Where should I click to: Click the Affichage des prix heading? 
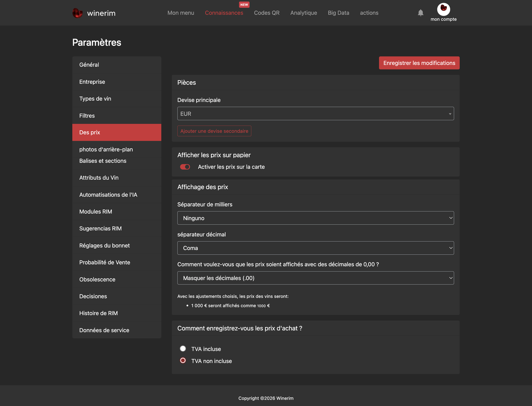tap(203, 187)
